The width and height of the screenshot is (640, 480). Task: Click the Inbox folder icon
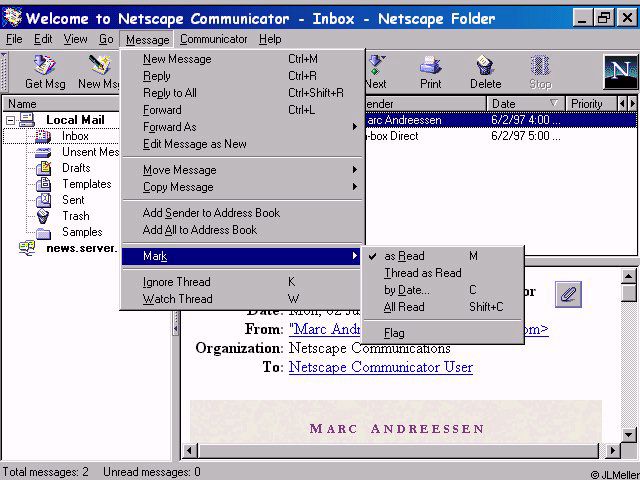(43, 136)
